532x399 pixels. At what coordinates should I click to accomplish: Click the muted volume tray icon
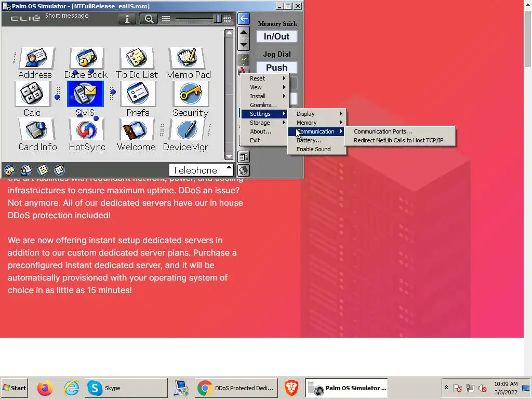tap(482, 388)
